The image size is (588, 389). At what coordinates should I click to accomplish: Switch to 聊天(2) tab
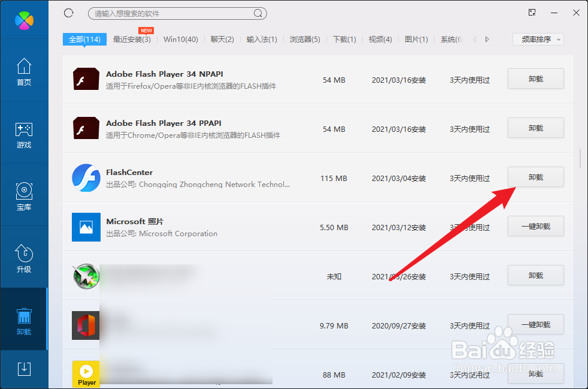(222, 40)
